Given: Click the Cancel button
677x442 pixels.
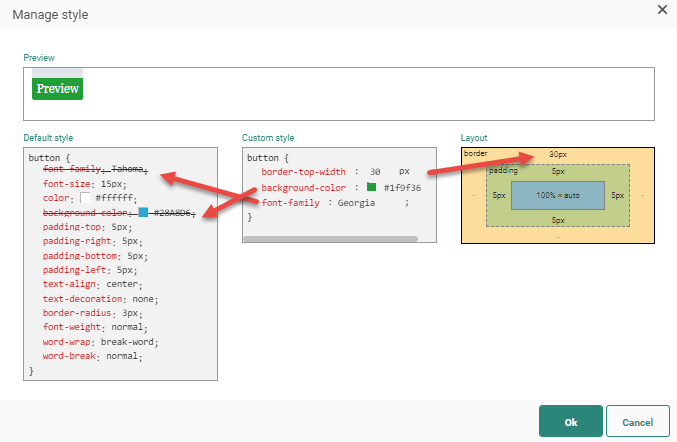Looking at the screenshot, I should pos(637,422).
